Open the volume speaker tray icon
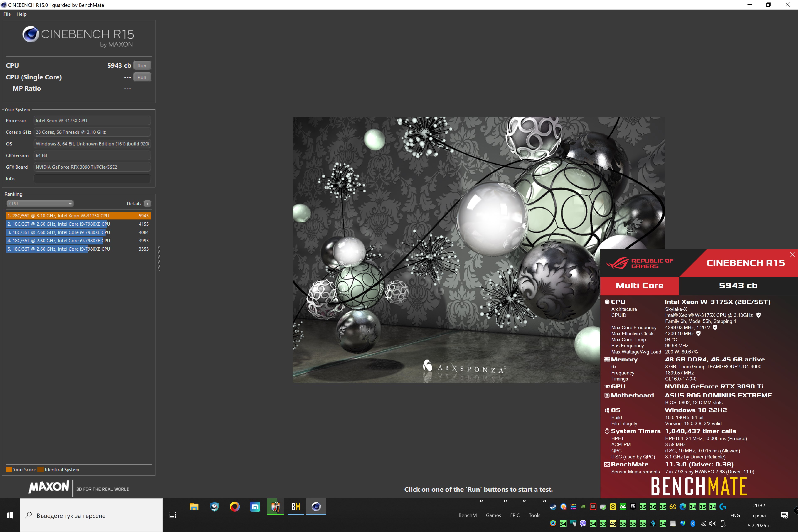The height and width of the screenshot is (532, 798). click(713, 523)
